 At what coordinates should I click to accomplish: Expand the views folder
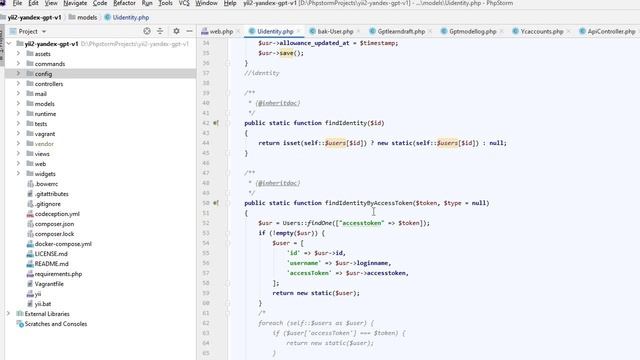click(x=18, y=153)
